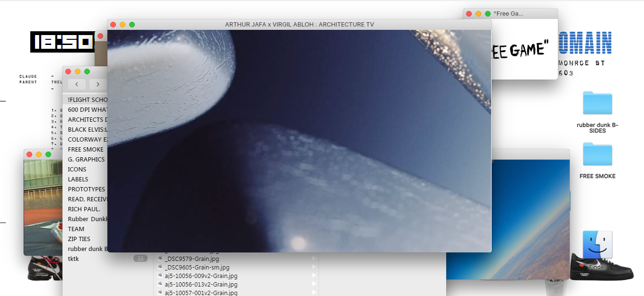Select the ICONS folder row
Screen dimensions: 644x296
tap(85, 169)
